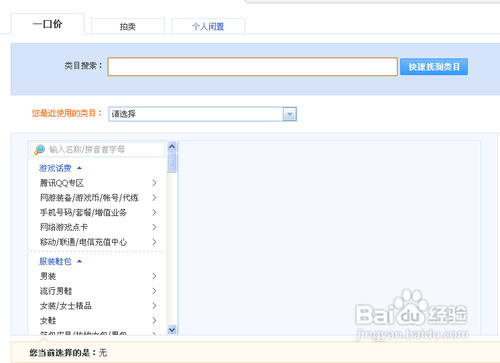Select 男装 category
The height and width of the screenshot is (363, 500).
click(48, 276)
